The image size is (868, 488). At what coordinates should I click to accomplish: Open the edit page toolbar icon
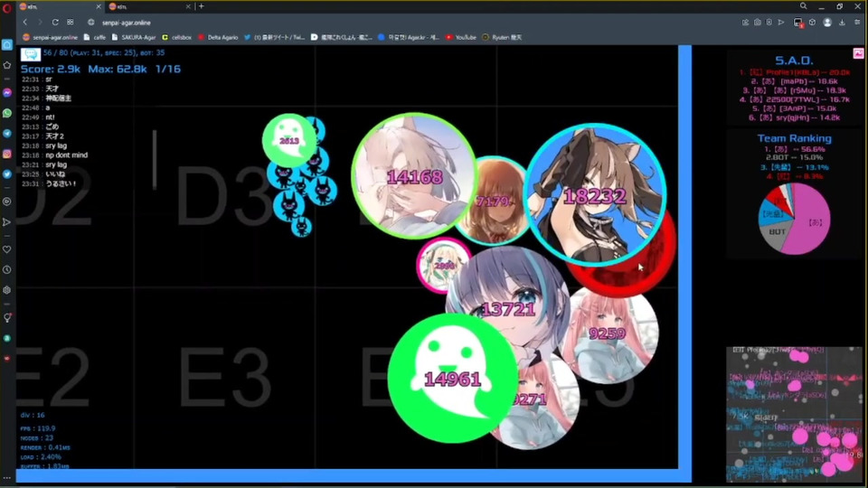pyautogui.click(x=746, y=22)
